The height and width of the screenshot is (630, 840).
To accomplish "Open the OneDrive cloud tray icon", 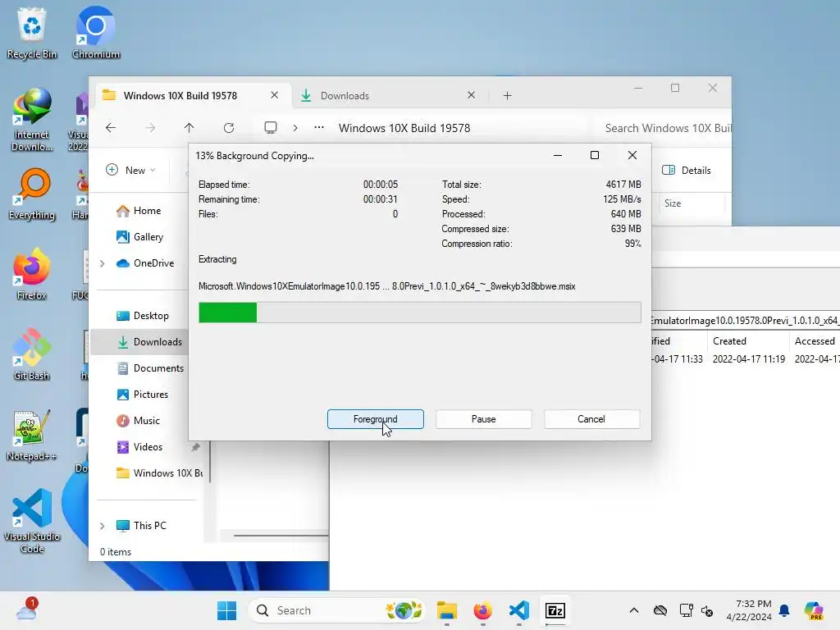I will point(660,610).
